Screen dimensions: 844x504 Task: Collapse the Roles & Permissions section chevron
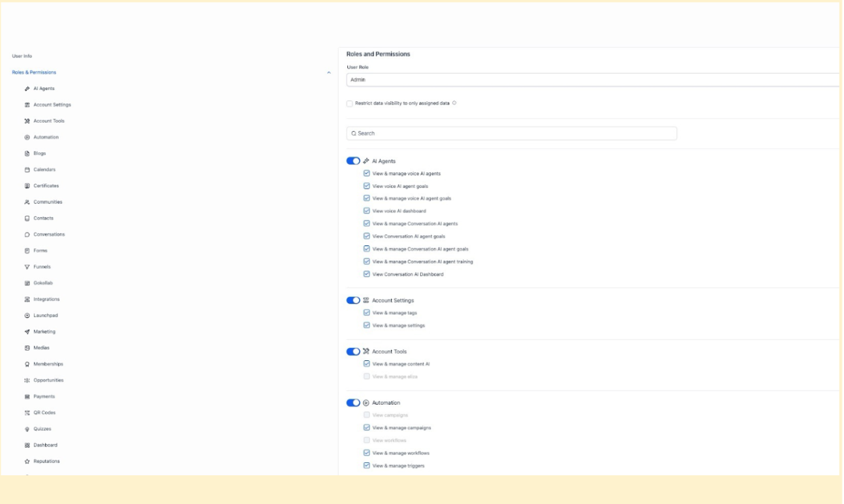click(328, 72)
